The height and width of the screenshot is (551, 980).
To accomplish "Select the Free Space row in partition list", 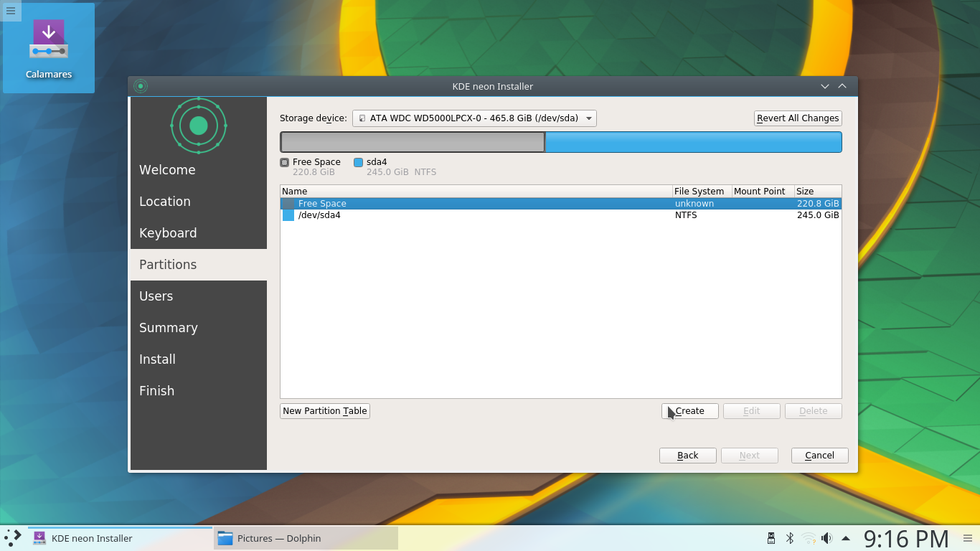I will coord(560,204).
